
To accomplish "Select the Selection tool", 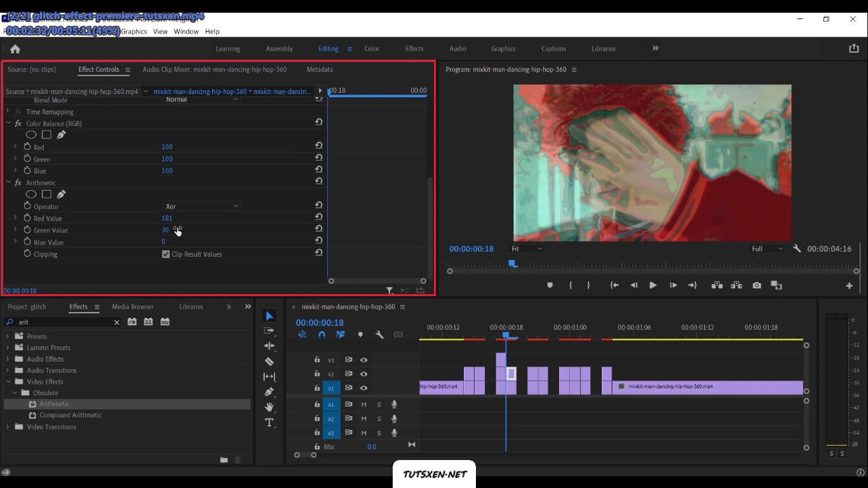I will (269, 316).
